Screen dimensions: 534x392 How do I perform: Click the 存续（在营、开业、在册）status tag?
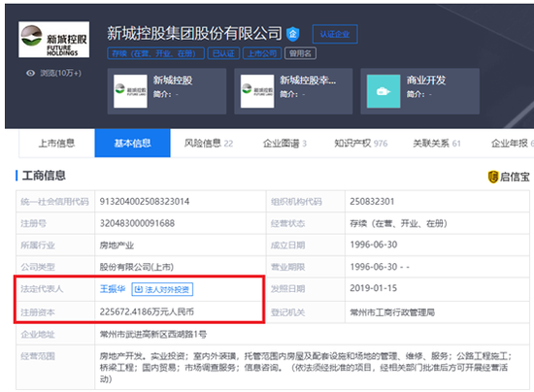(x=155, y=53)
